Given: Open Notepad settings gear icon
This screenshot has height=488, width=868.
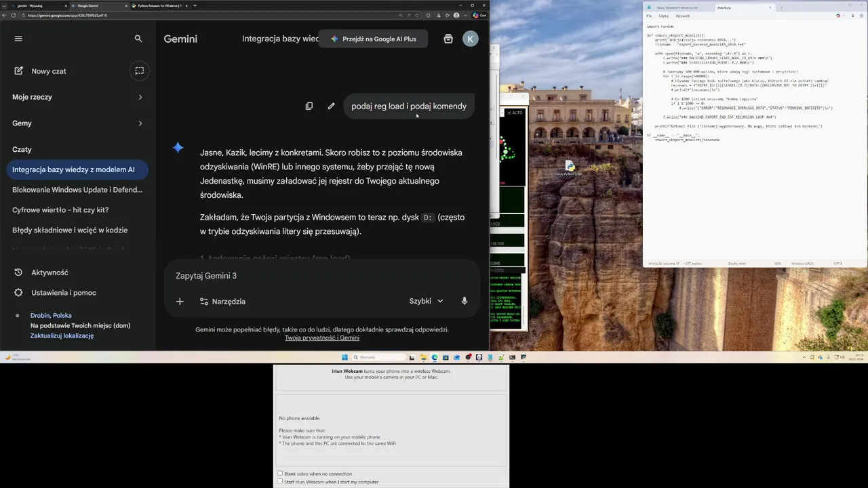Looking at the screenshot, I should click(861, 16).
